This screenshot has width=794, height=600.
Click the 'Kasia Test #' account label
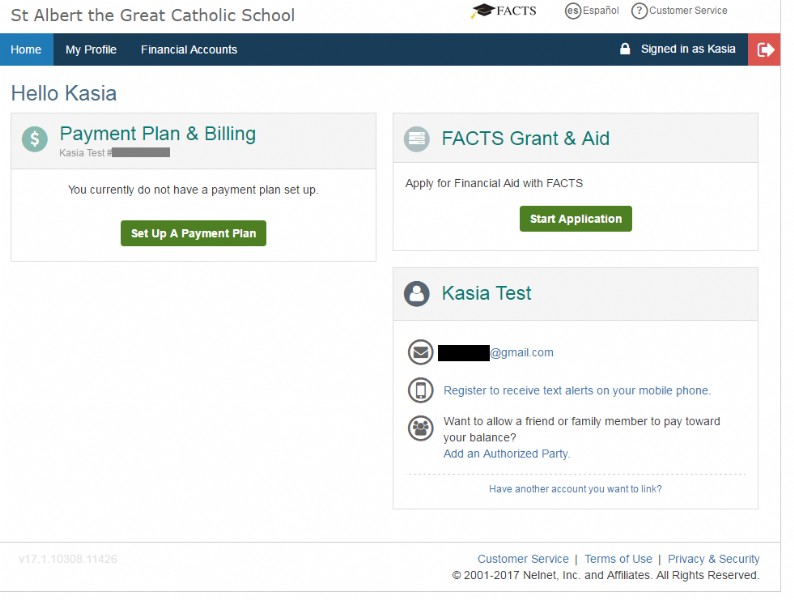[x=85, y=153]
